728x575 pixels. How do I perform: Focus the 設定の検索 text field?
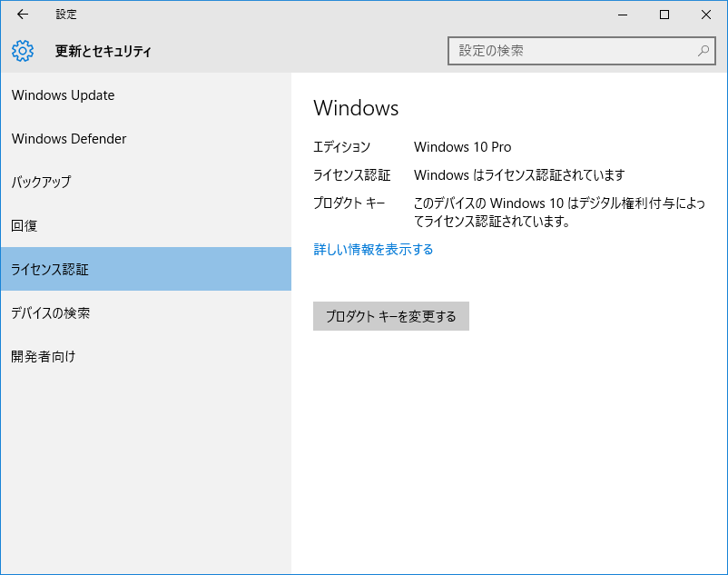coord(572,51)
